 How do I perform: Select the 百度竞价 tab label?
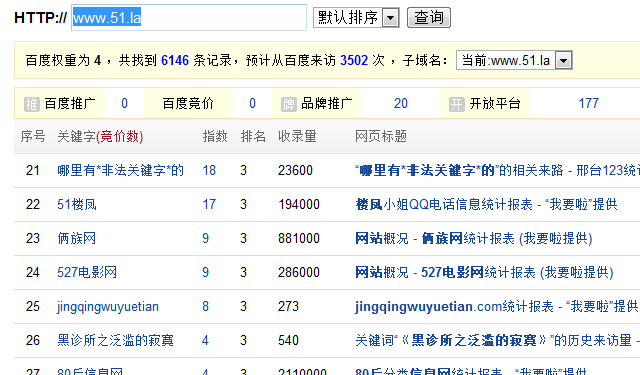coord(188,104)
